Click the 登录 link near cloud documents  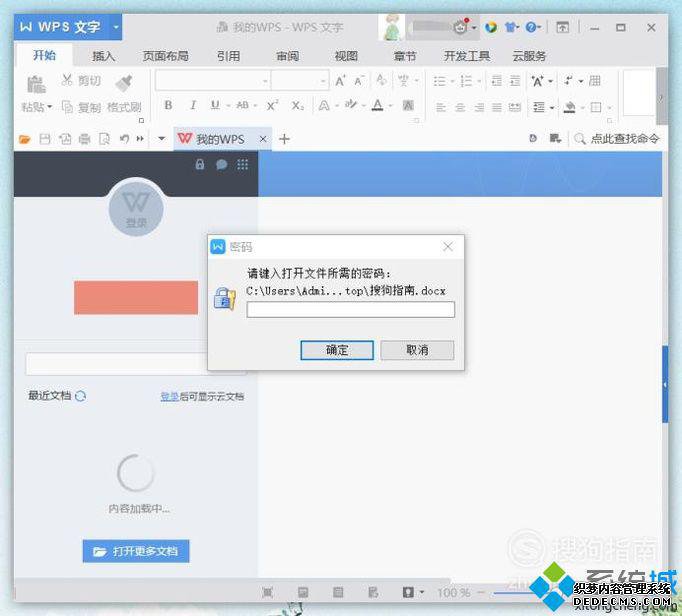(170, 397)
